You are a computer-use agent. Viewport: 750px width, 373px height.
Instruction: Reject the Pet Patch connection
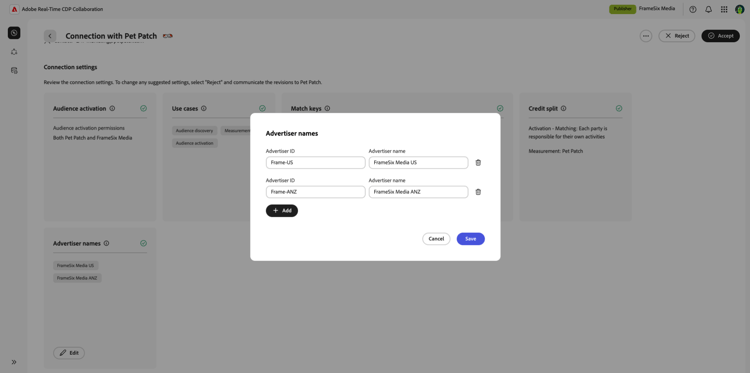point(677,36)
